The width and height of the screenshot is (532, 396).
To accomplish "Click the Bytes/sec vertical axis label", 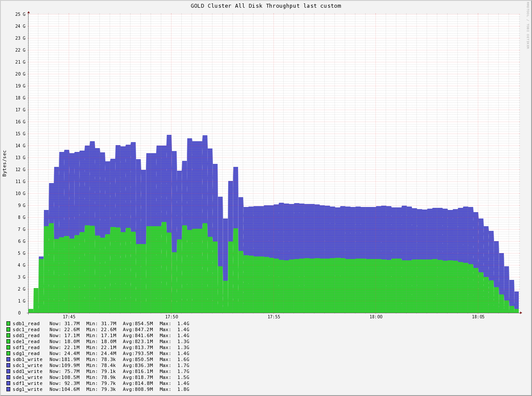I will [x=5, y=163].
